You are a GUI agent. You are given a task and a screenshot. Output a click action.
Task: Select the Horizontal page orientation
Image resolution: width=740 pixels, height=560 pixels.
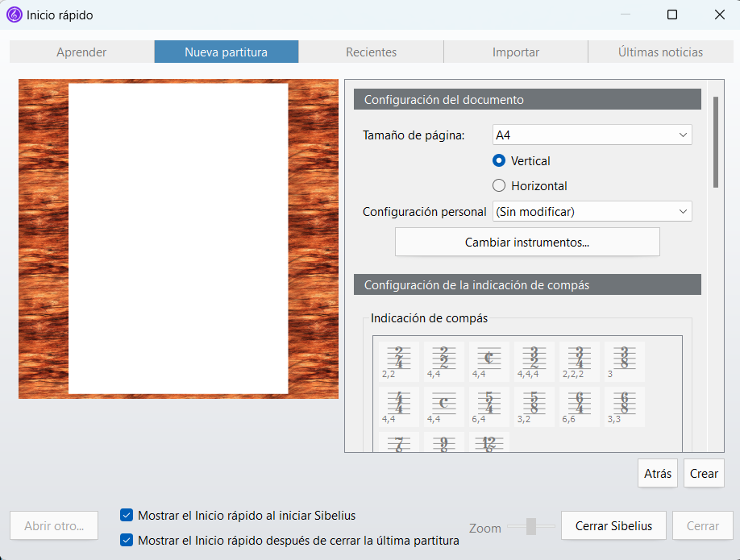click(x=499, y=185)
